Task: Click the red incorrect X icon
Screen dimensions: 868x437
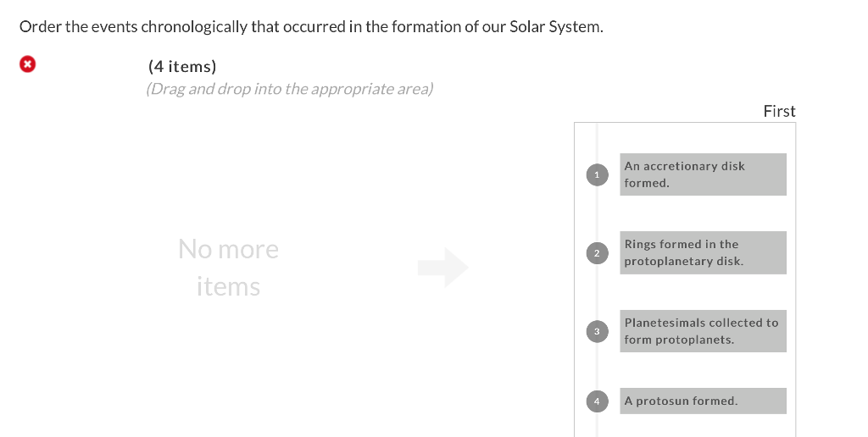Action: pos(28,64)
